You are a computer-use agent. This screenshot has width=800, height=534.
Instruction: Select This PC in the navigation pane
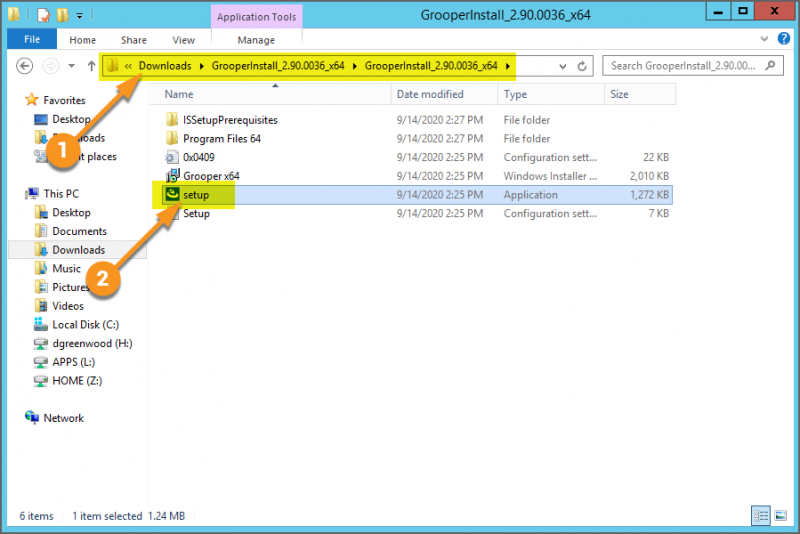click(x=61, y=194)
